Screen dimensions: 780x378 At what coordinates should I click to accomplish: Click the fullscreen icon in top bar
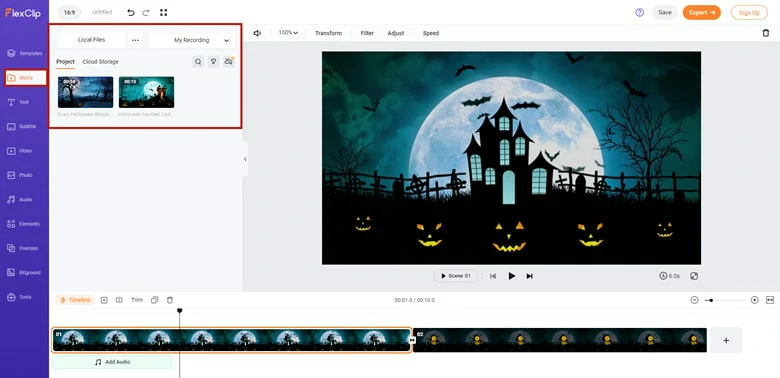coord(163,12)
